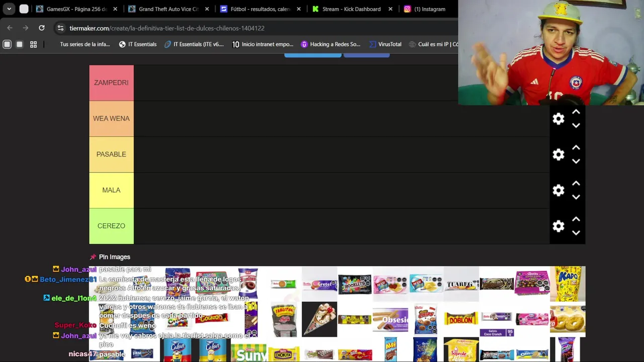Open settings gear for MALA tier

558,190
